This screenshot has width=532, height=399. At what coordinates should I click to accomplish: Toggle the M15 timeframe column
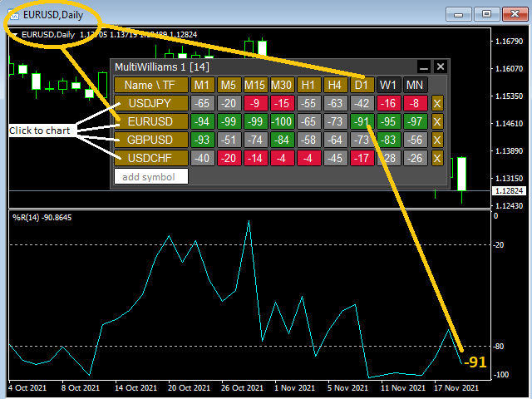tap(255, 85)
